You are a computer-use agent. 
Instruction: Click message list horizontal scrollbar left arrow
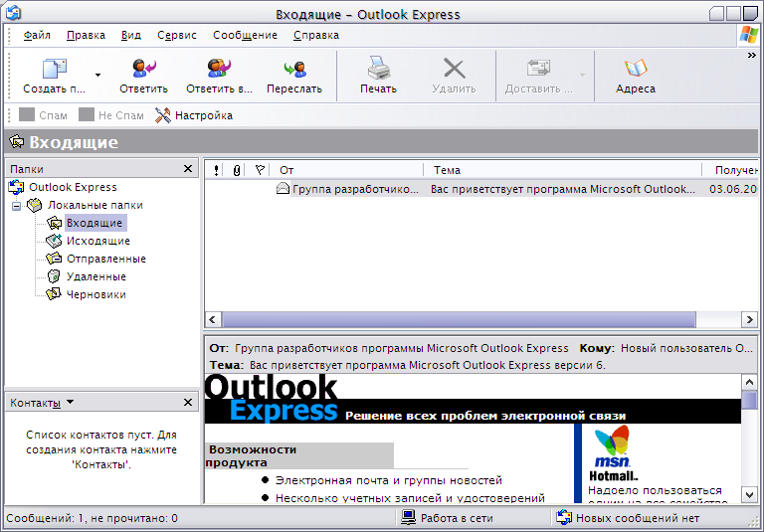[213, 320]
